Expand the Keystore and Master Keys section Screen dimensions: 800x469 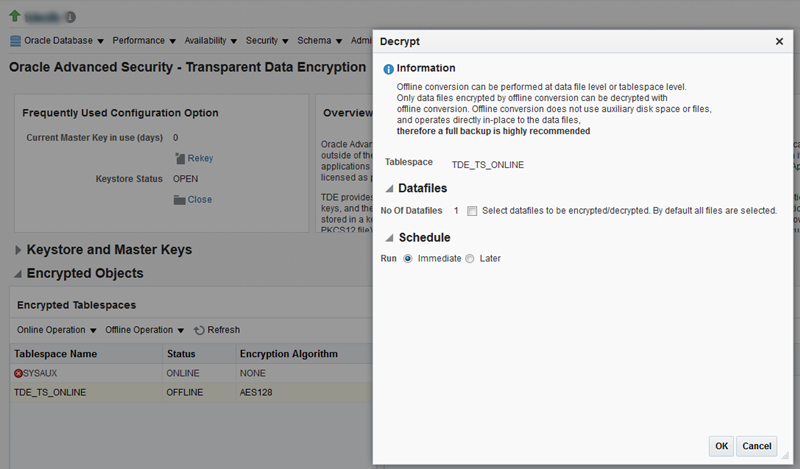[18, 250]
